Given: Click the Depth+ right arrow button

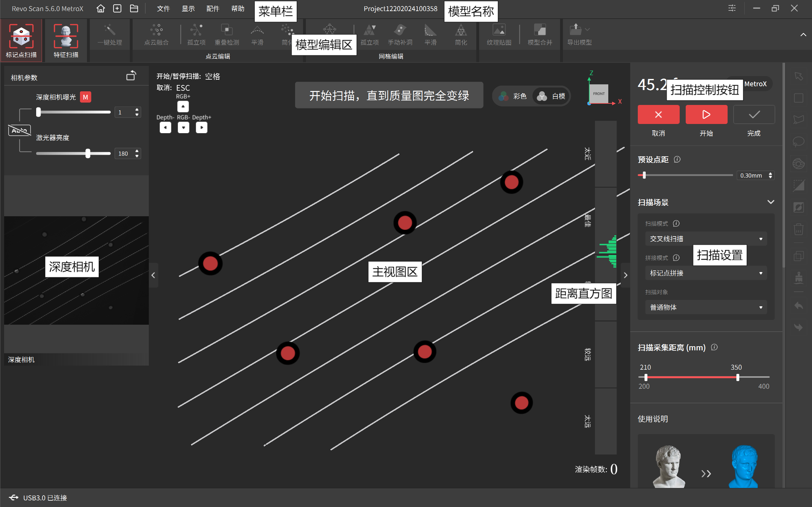Looking at the screenshot, I should pyautogui.click(x=201, y=127).
